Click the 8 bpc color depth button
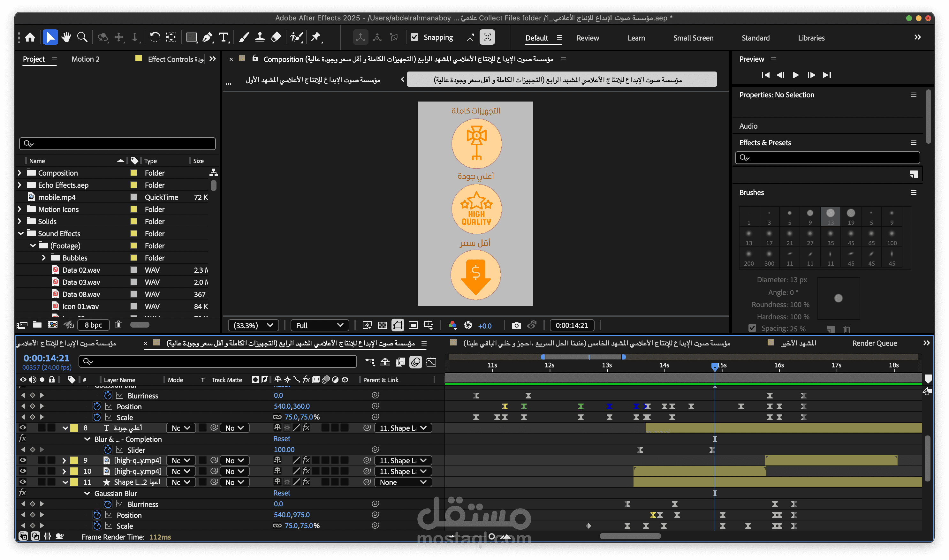The width and height of the screenshot is (949, 560). click(x=93, y=325)
